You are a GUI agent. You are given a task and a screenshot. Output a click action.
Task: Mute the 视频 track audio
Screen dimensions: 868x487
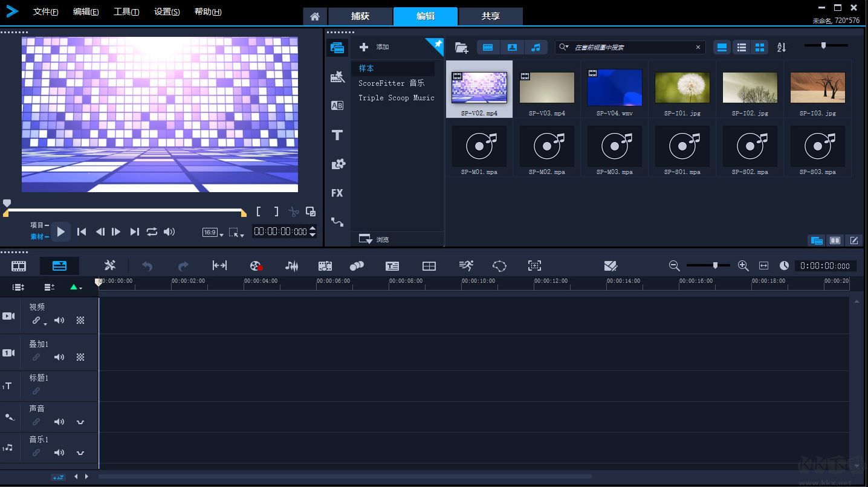(59, 321)
